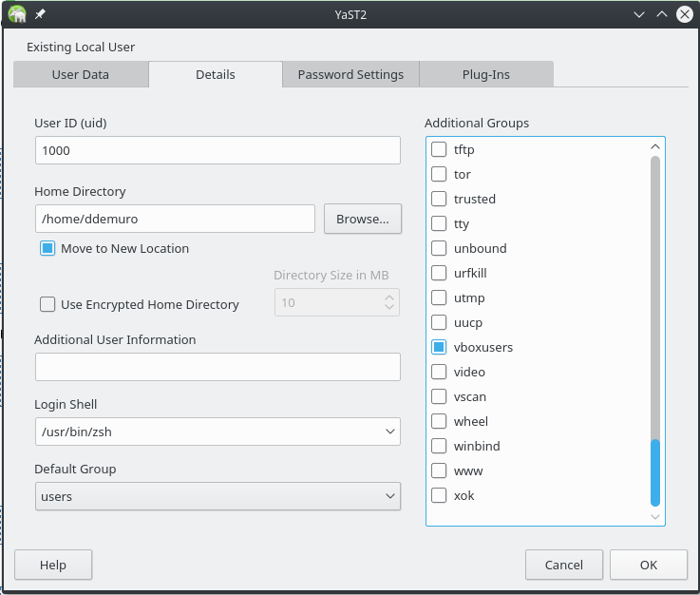Uncheck Move to New Location
The image size is (700, 595).
pos(47,248)
